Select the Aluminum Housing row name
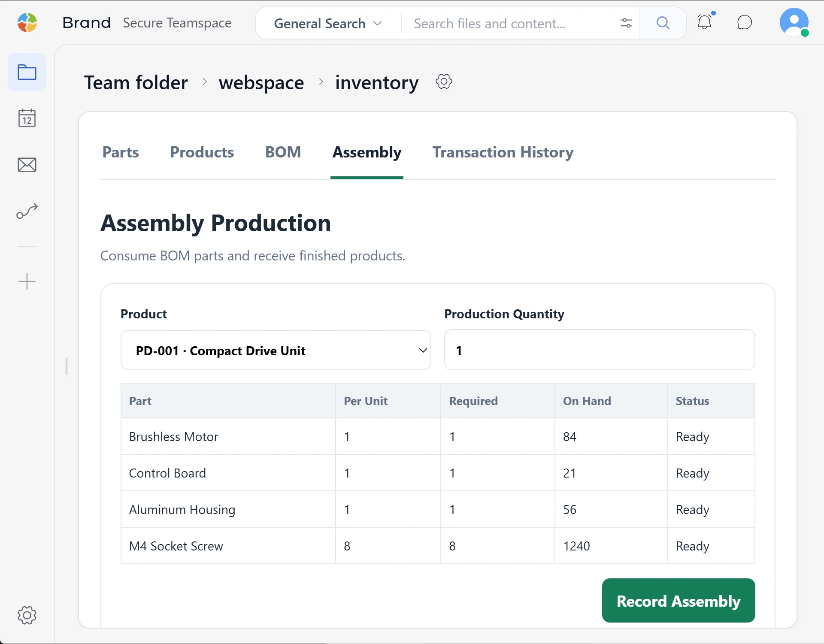Screen dimensions: 824x644 point(182,510)
